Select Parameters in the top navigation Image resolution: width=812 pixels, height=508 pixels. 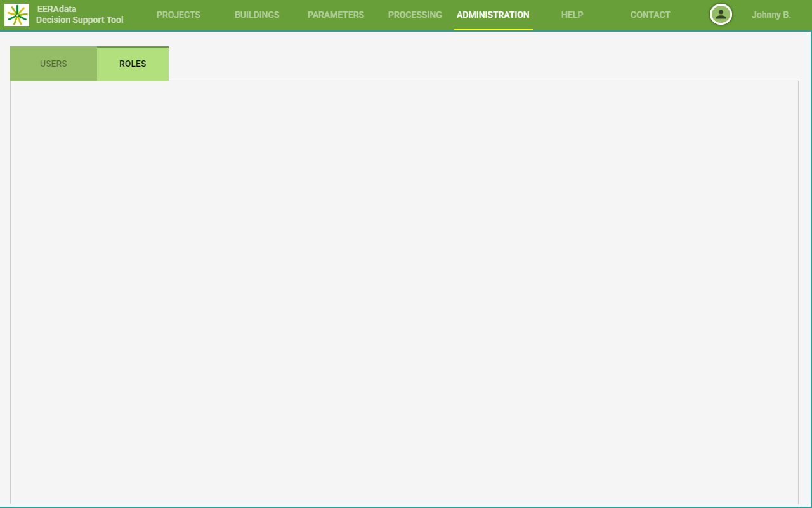coord(336,15)
